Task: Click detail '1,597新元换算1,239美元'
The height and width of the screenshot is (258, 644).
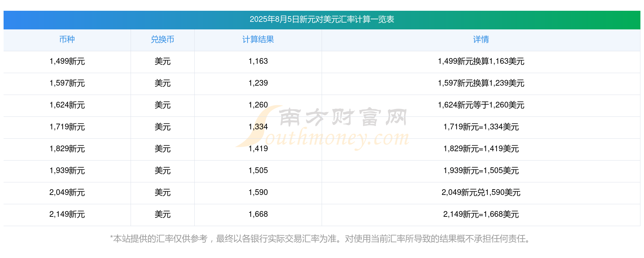Action: [x=481, y=83]
